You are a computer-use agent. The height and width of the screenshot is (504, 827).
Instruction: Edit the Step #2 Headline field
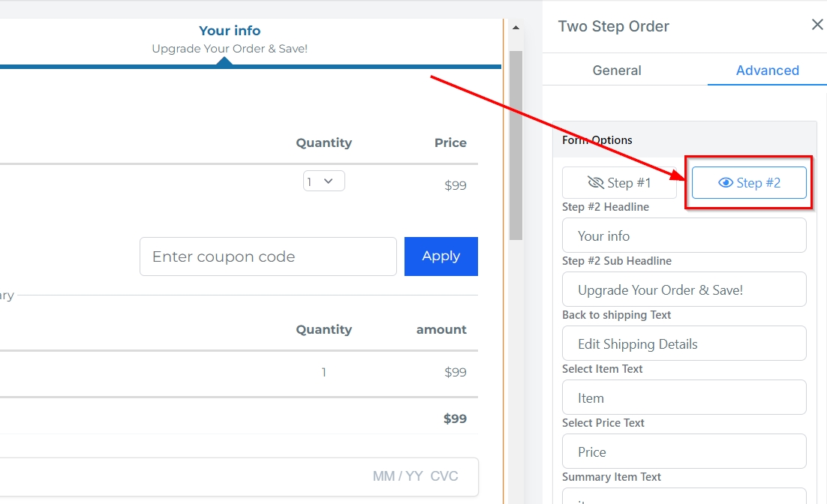(684, 235)
